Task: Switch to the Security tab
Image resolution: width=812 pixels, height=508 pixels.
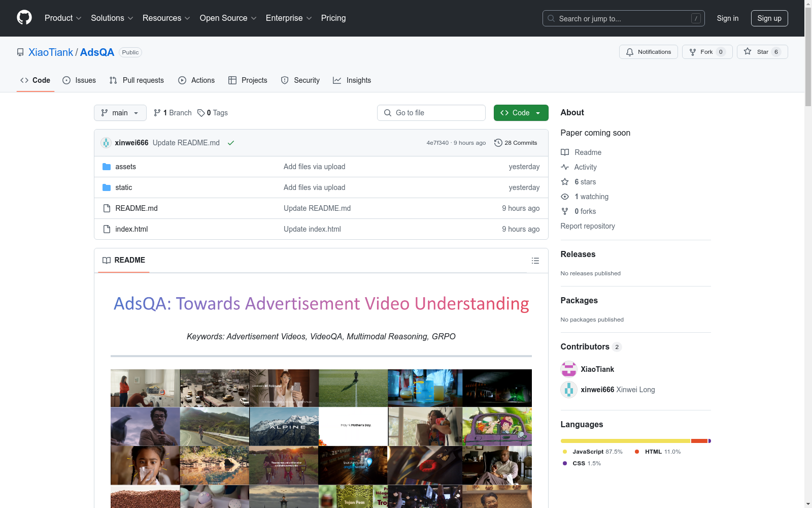Action: point(300,80)
